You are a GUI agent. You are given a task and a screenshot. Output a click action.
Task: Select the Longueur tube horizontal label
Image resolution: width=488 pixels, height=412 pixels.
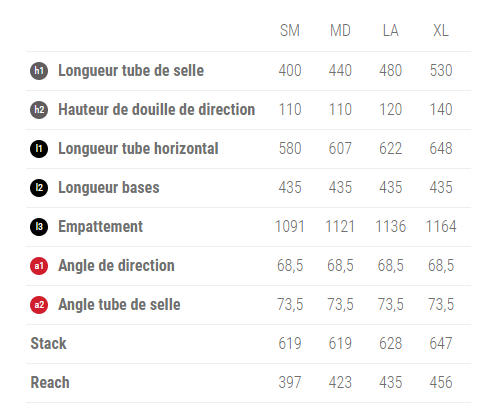point(138,149)
